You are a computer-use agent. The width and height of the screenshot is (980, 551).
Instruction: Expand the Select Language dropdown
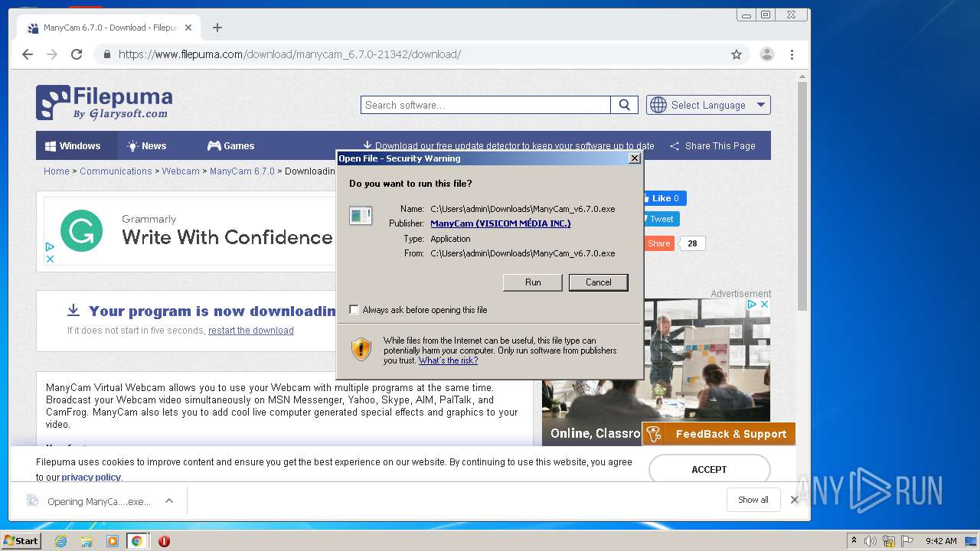click(708, 105)
